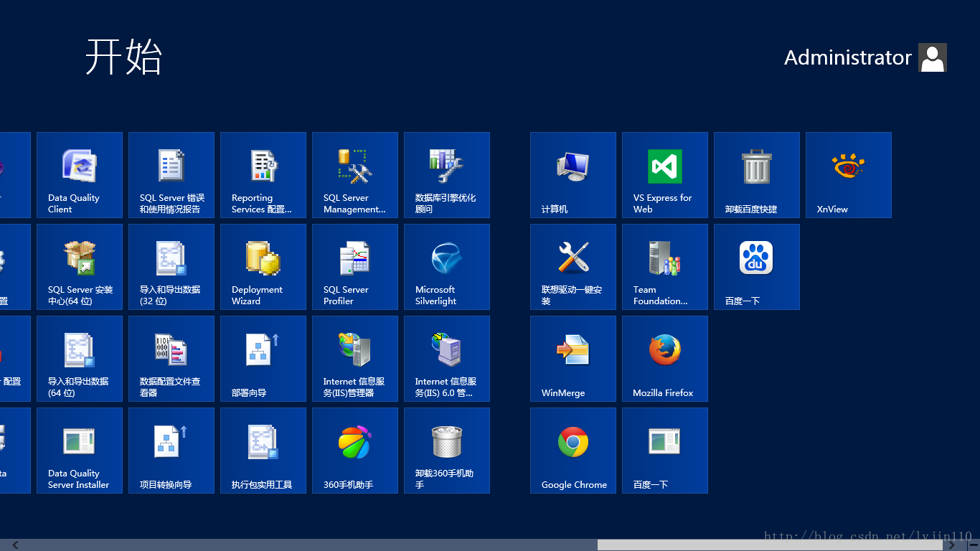Click the zoom-out minus button at bottom right
This screenshot has width=980, height=551.
972,545
